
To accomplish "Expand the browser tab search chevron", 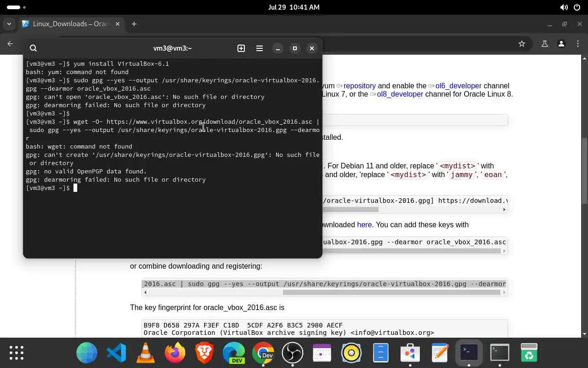I will pos(8,24).
